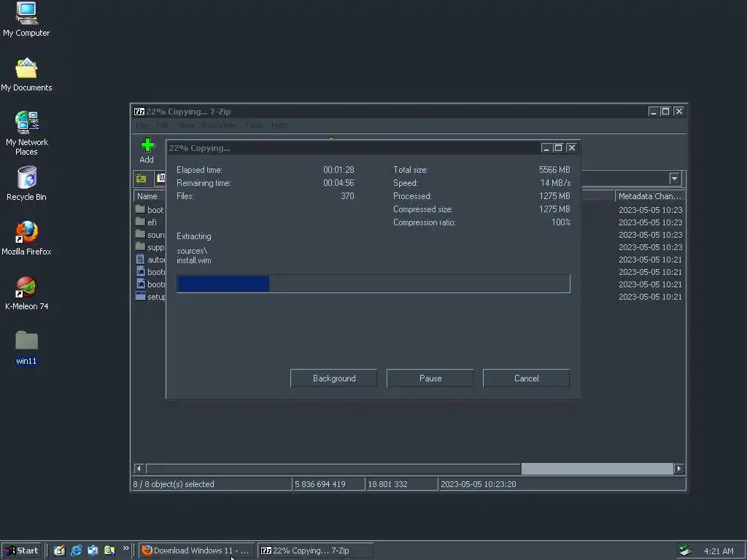Click the system clock showing 4:21 AM

click(719, 551)
